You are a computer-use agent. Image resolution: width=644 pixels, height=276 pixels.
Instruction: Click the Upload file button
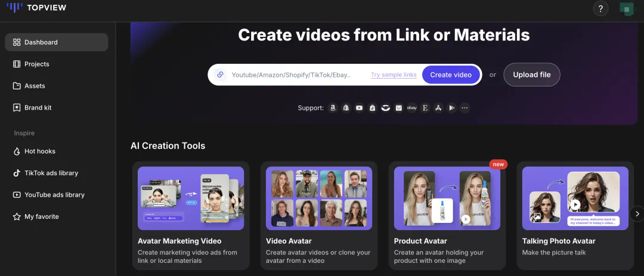(x=531, y=75)
